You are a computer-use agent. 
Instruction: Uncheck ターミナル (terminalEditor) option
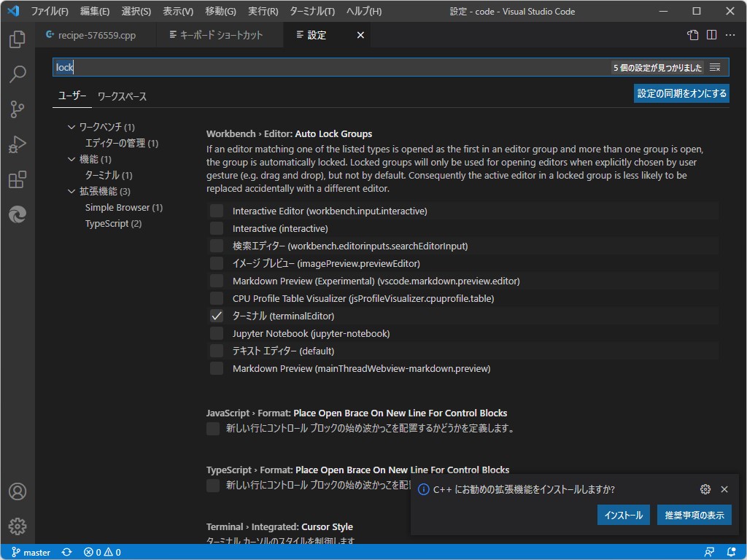pos(217,316)
